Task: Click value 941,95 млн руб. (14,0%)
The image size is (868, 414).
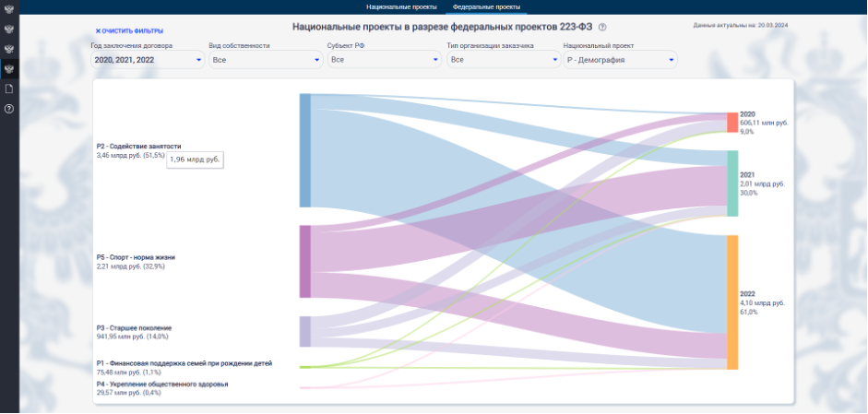Action: point(132,337)
